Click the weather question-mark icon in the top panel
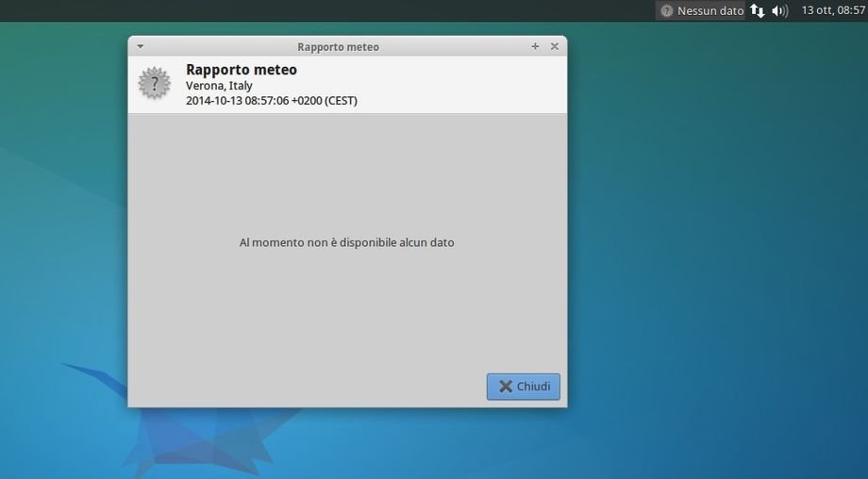Viewport: 868px width, 479px height. 666,10
